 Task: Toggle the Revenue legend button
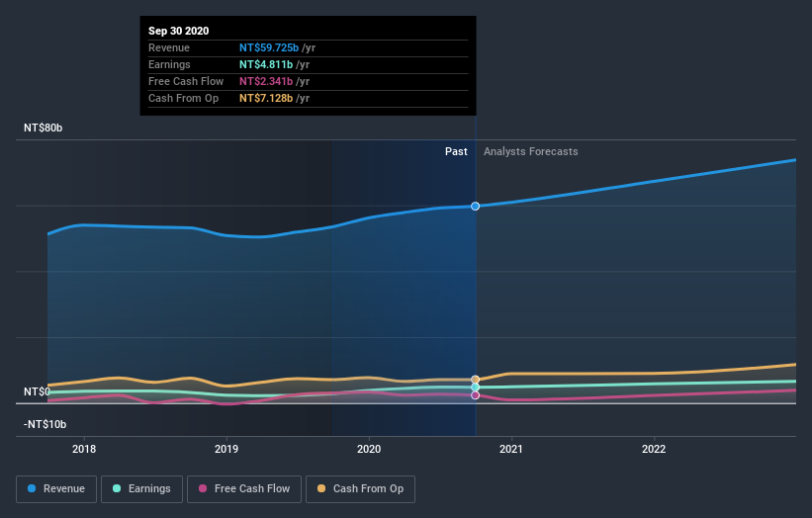(56, 489)
